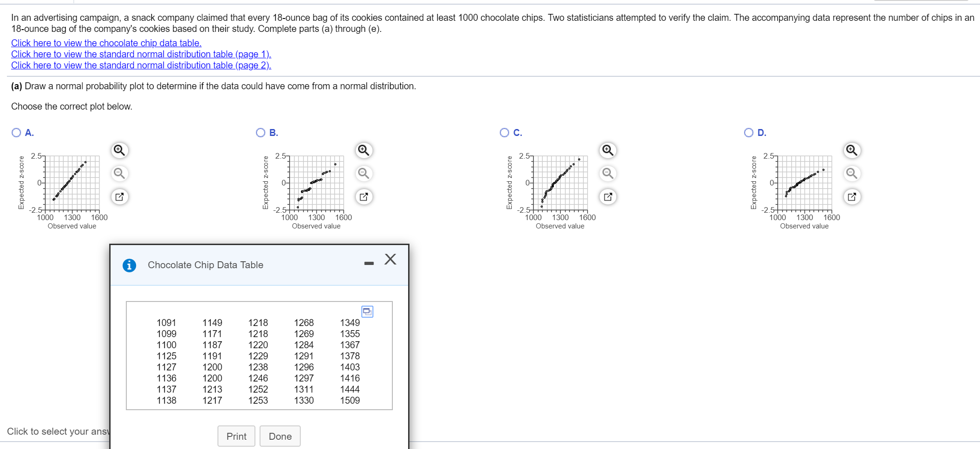The image size is (980, 449).
Task: Click the data value 1091
Action: pos(167,323)
